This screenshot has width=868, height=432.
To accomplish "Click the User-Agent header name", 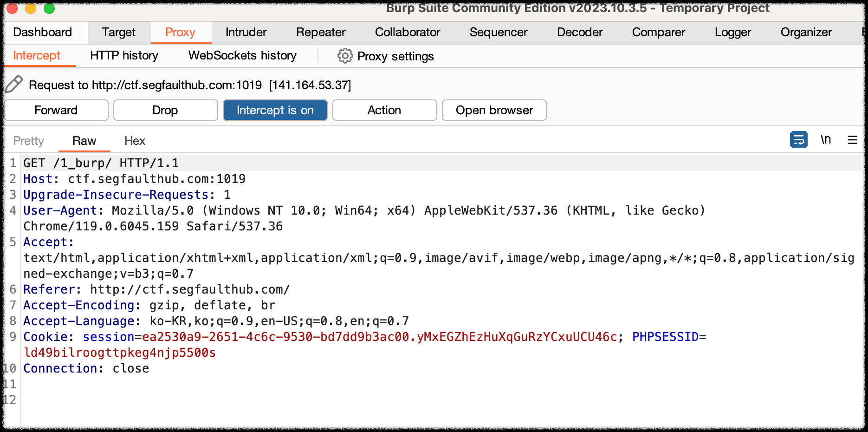I will point(60,210).
